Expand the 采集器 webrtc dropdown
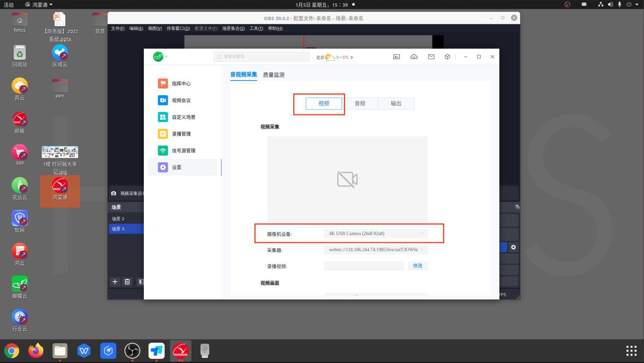This screenshot has width=644, height=363. coord(376,249)
